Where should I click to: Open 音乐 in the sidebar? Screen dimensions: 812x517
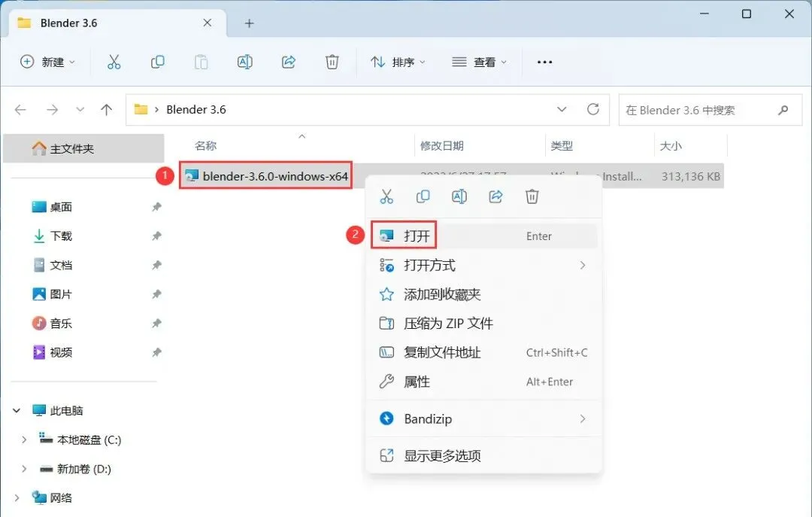(x=61, y=323)
